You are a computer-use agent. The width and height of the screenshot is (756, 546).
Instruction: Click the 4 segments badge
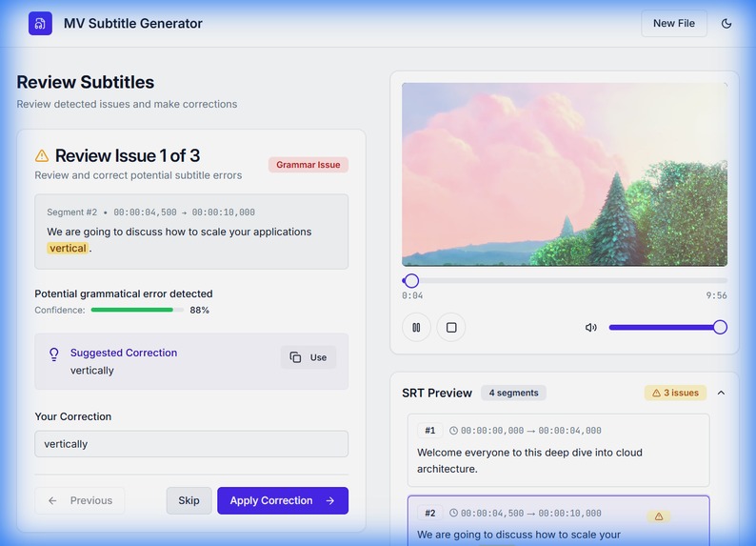coord(513,393)
